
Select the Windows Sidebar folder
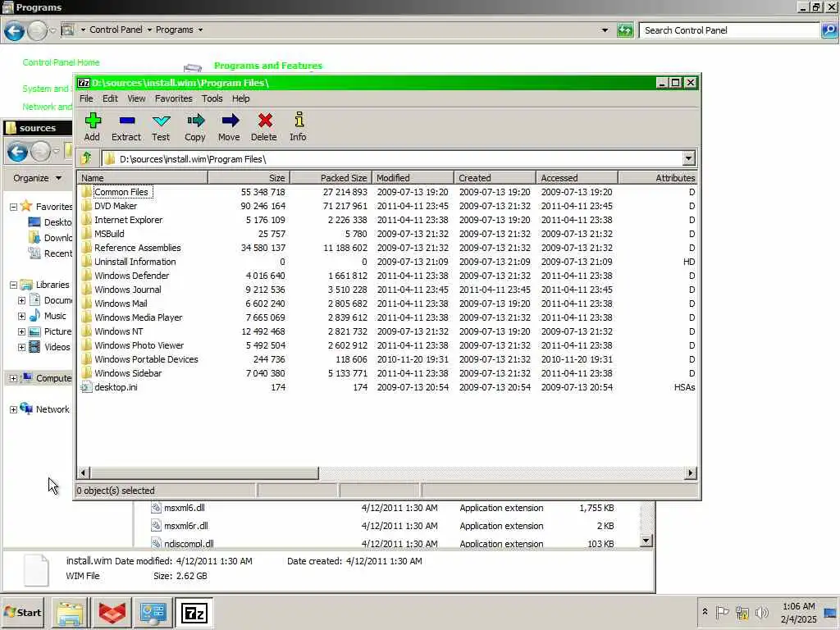128,373
